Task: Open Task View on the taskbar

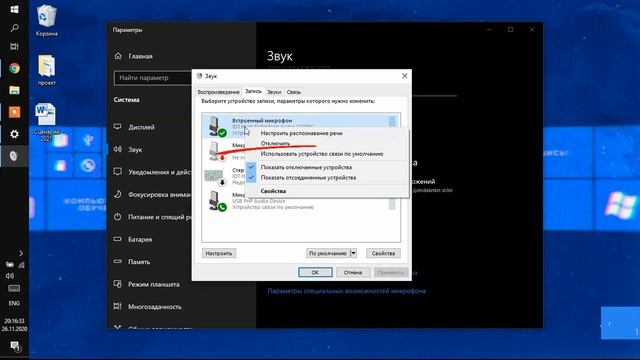Action: coord(14,47)
